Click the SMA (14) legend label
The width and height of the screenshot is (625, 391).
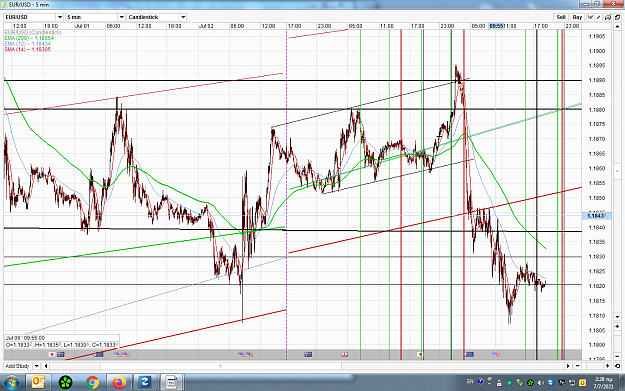pos(28,49)
